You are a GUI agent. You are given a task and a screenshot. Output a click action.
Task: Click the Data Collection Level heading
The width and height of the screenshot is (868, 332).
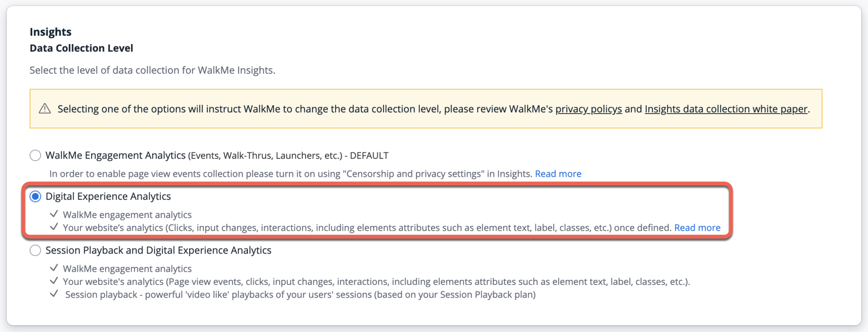click(x=81, y=48)
